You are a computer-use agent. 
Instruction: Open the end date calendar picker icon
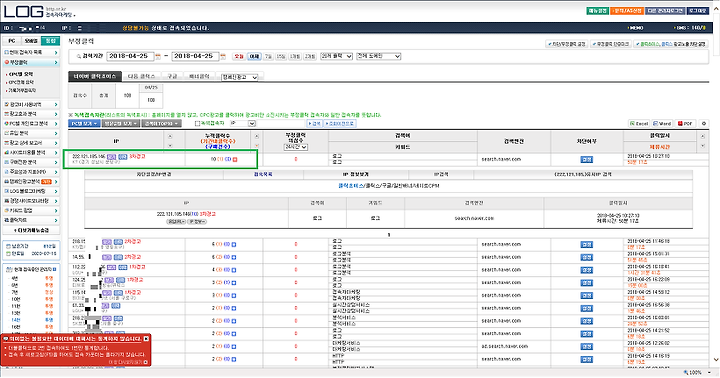click(223, 56)
